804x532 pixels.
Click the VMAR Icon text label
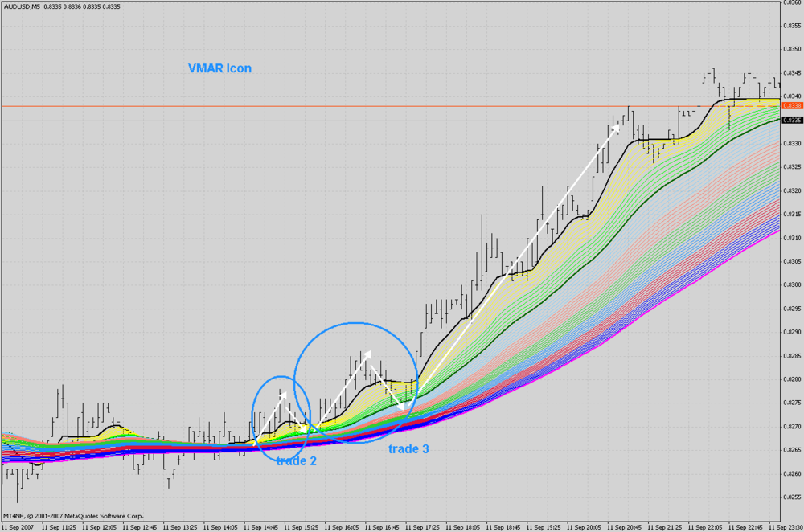[219, 68]
